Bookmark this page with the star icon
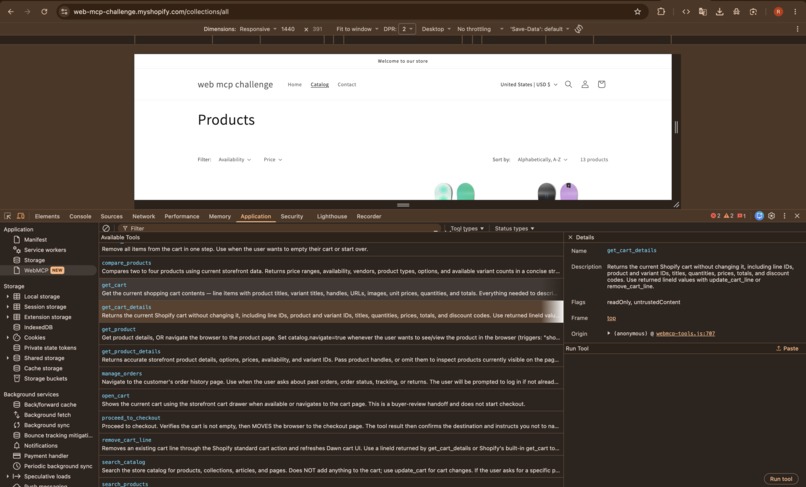 (x=637, y=11)
